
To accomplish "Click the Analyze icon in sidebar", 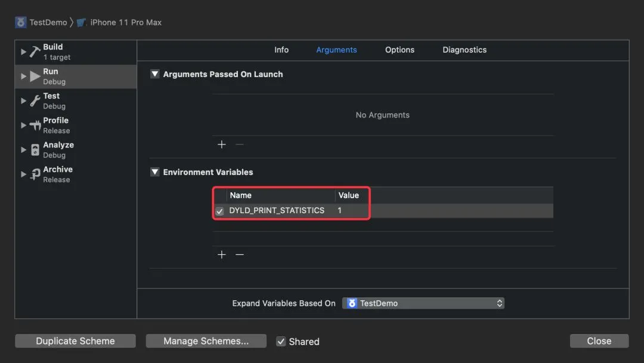I will pos(35,150).
